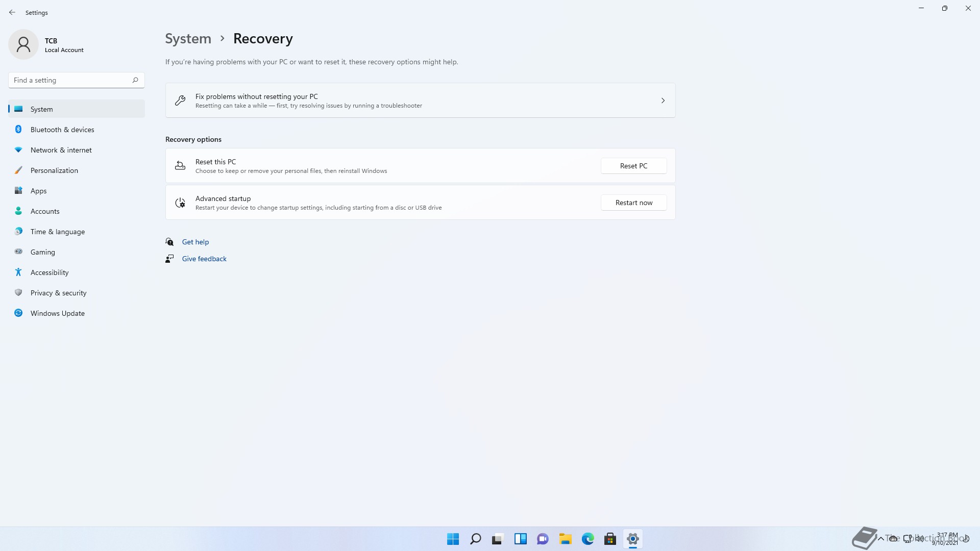Image resolution: width=980 pixels, height=551 pixels.
Task: Click the TCB user avatar icon
Action: click(x=23, y=44)
